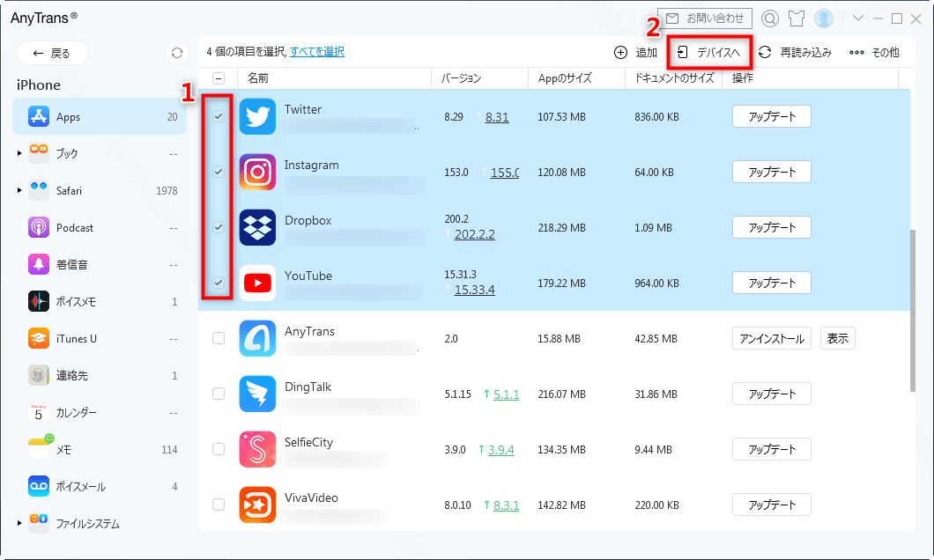Screen dimensions: 934x560
Task: Click アップデート button for VivaVideo
Action: [x=771, y=505]
